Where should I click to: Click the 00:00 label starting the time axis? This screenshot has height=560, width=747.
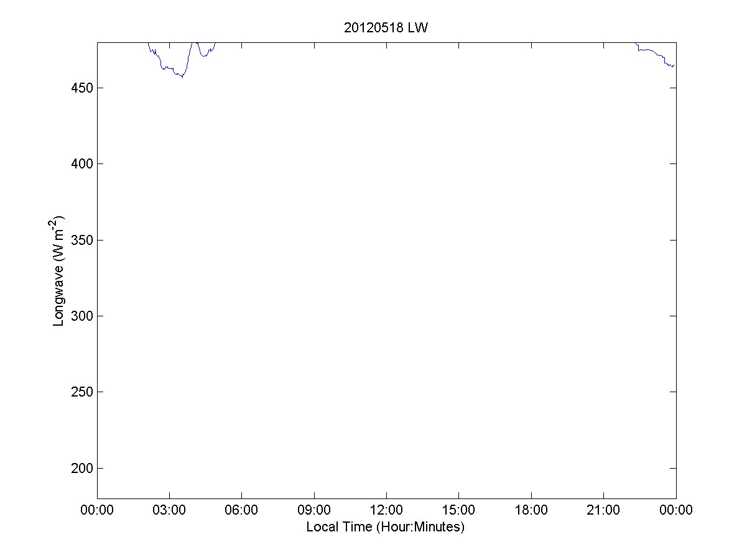[97, 510]
